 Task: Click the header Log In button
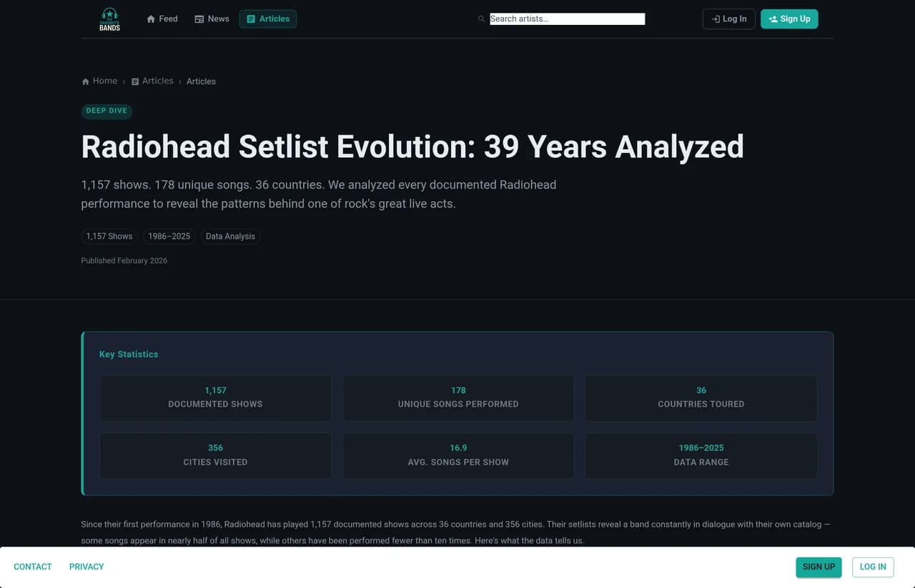[729, 19]
